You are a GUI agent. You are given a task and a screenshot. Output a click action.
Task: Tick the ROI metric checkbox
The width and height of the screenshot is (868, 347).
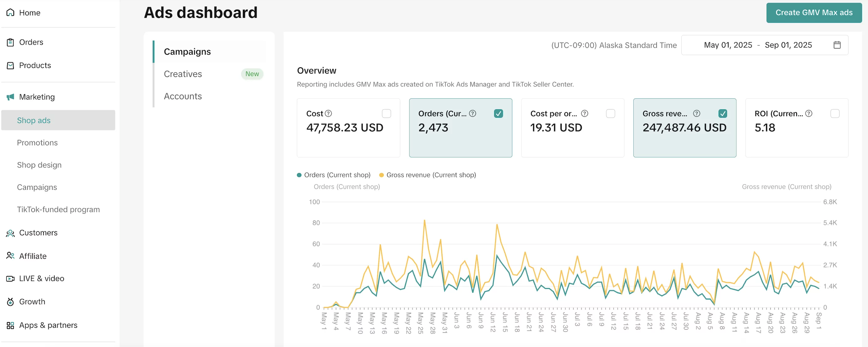[x=835, y=114]
